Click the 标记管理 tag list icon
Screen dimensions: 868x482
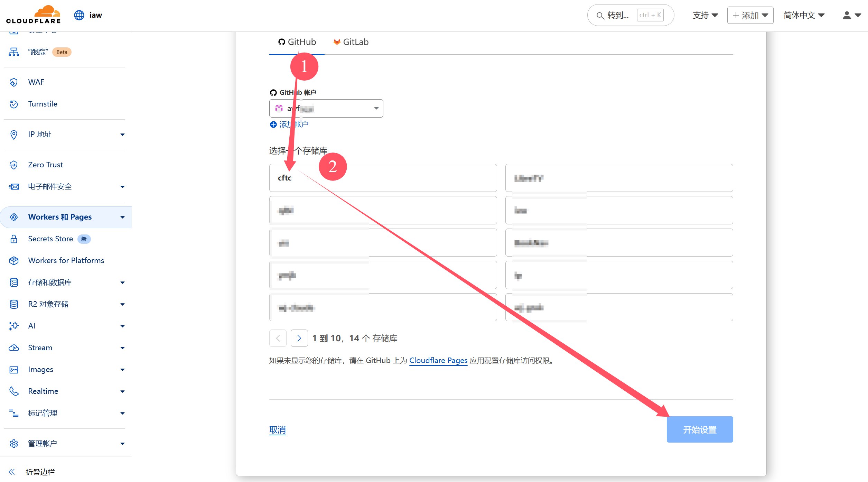point(14,413)
